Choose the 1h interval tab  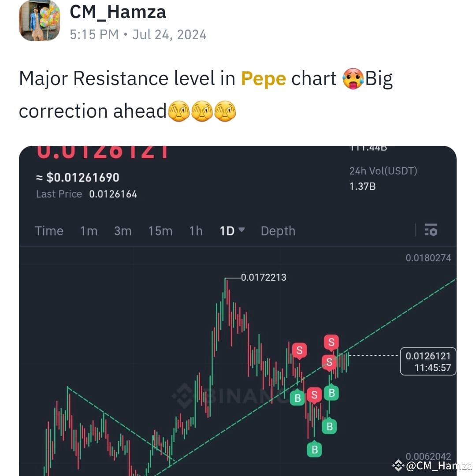tap(196, 231)
